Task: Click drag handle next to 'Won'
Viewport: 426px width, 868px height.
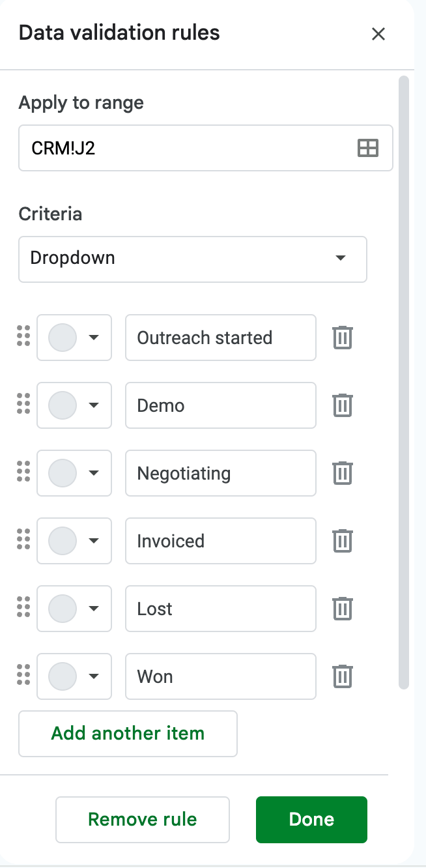Action: coord(23,675)
